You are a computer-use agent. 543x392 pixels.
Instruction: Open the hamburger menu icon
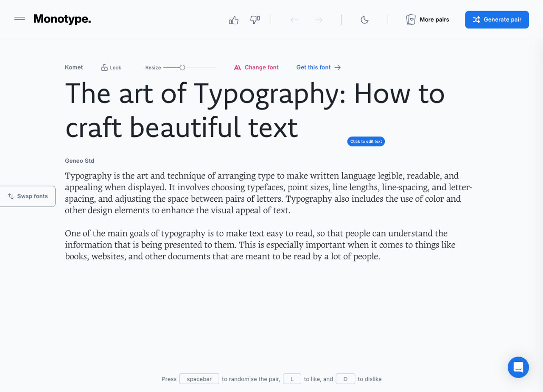coord(20,19)
